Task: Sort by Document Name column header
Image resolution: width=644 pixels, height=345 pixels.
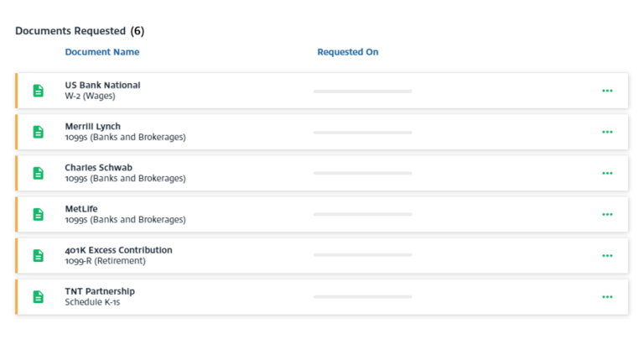Action: point(102,52)
